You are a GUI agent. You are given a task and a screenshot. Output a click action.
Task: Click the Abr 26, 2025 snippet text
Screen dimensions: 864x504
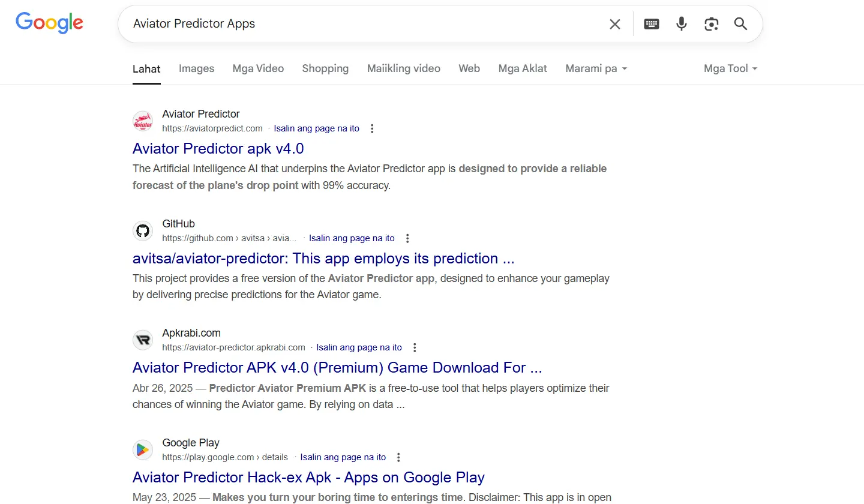[371, 396]
